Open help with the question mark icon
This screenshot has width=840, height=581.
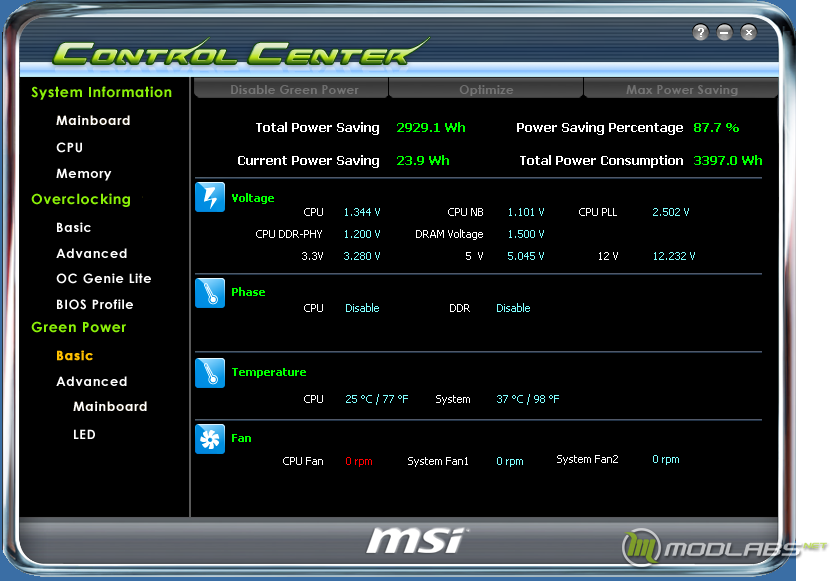pos(700,33)
